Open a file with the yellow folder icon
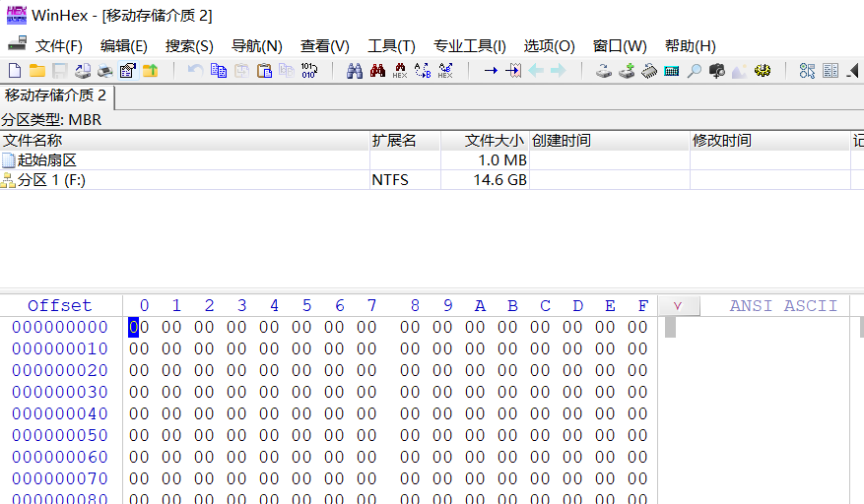864x504 pixels. [x=36, y=71]
